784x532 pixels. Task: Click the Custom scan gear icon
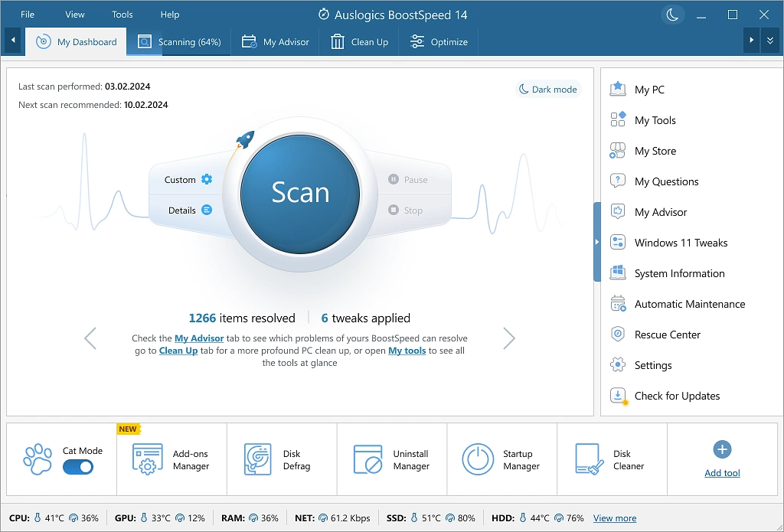(x=207, y=180)
